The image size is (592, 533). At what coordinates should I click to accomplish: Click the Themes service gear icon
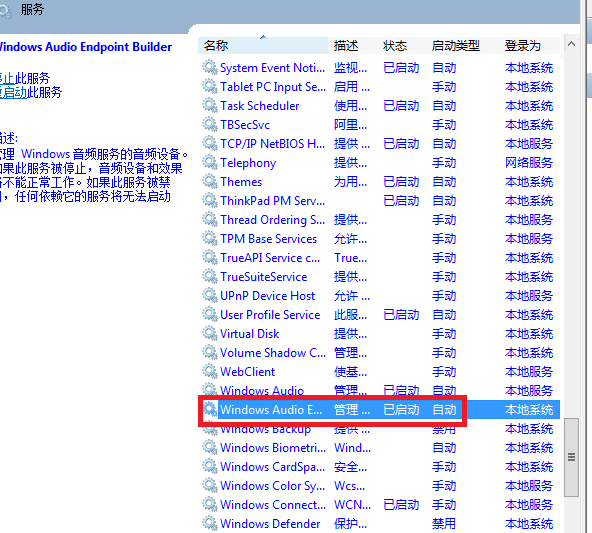pos(210,182)
